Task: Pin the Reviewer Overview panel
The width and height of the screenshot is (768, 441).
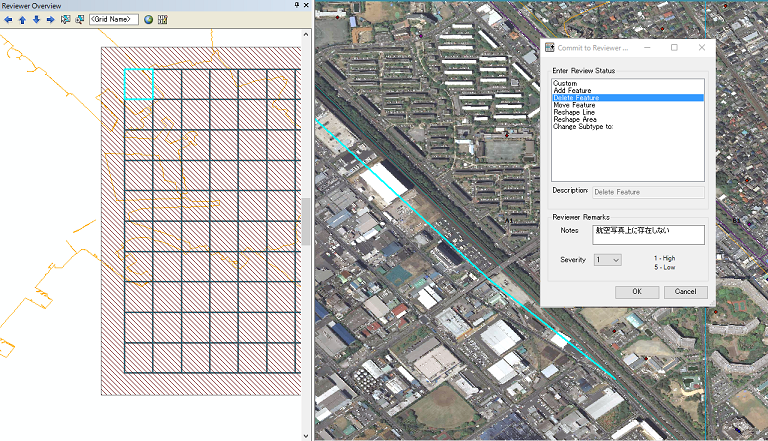Action: (x=296, y=5)
